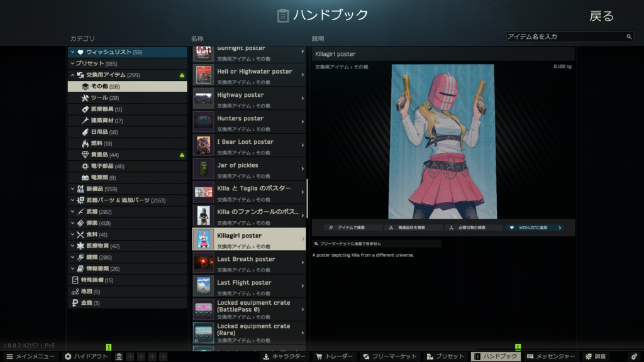Select the ツール (tools) category icon
The width and height of the screenshot is (644, 362).
86,98
